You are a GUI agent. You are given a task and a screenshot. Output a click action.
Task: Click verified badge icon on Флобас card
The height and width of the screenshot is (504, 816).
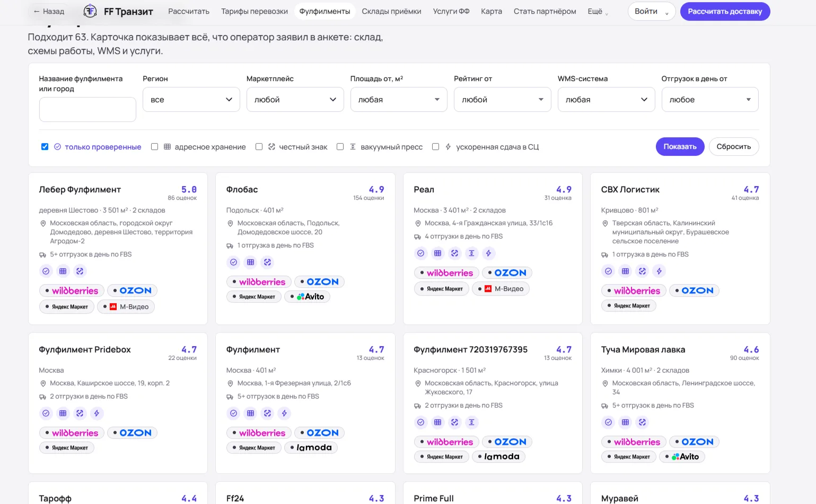(x=233, y=262)
